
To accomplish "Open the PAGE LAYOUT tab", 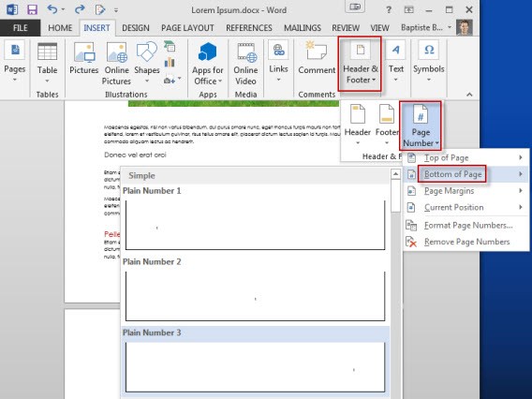I will point(187,28).
